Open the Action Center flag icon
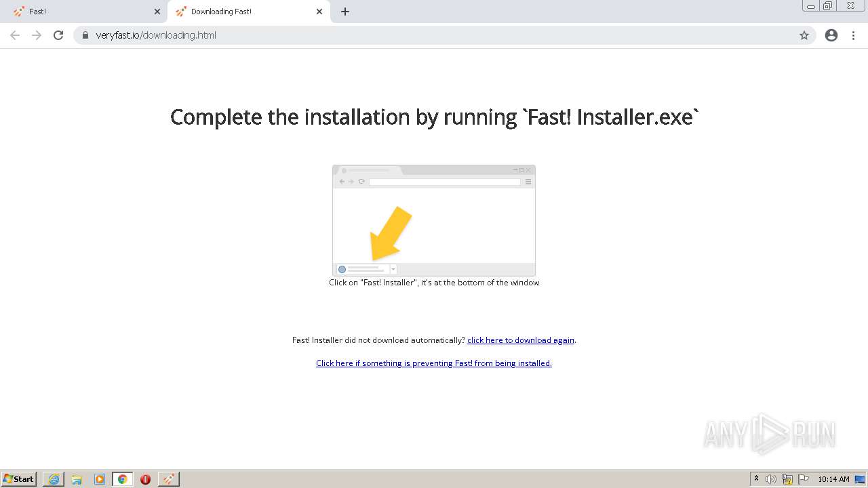The image size is (868, 488). tap(804, 479)
